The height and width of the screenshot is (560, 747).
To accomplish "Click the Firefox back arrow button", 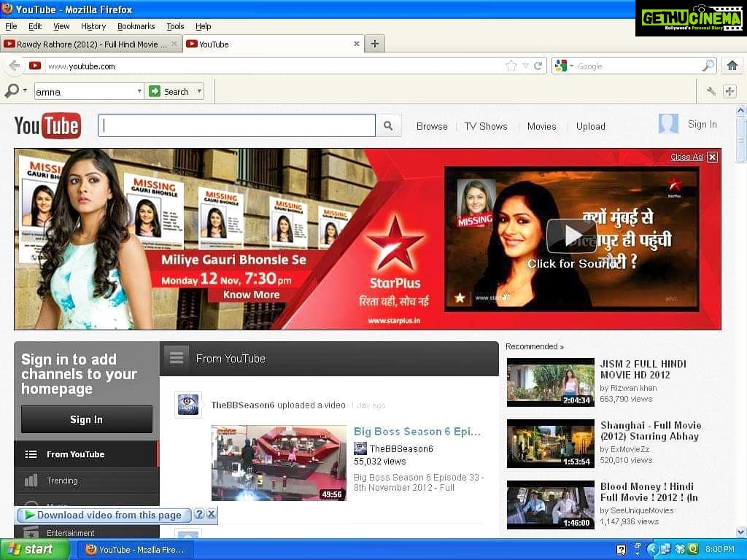I will tap(15, 66).
